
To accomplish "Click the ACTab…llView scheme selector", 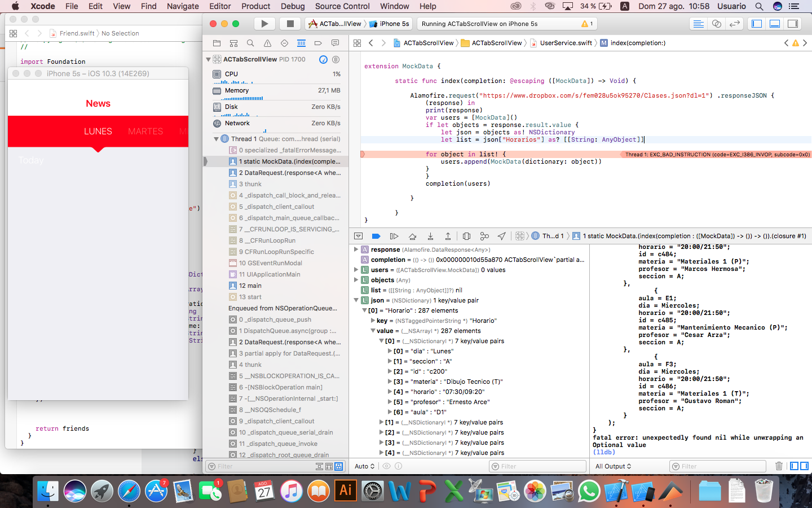I will (335, 24).
